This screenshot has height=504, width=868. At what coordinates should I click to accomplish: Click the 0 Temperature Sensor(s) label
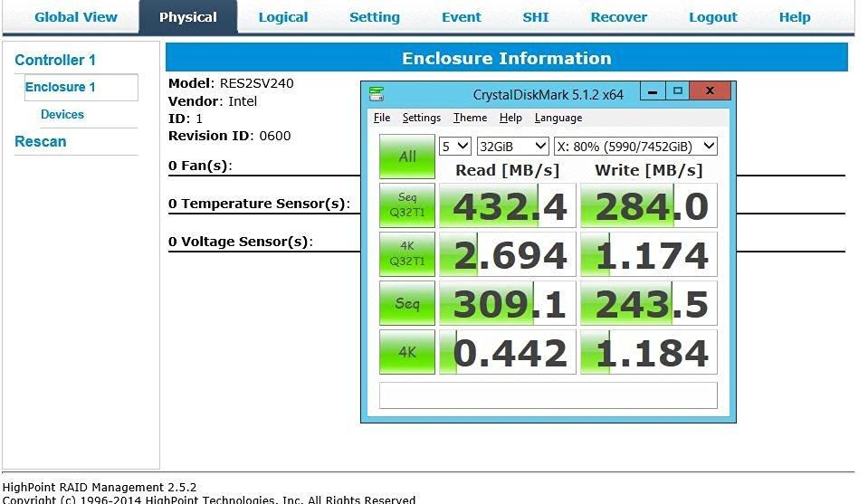pyautogui.click(x=259, y=204)
